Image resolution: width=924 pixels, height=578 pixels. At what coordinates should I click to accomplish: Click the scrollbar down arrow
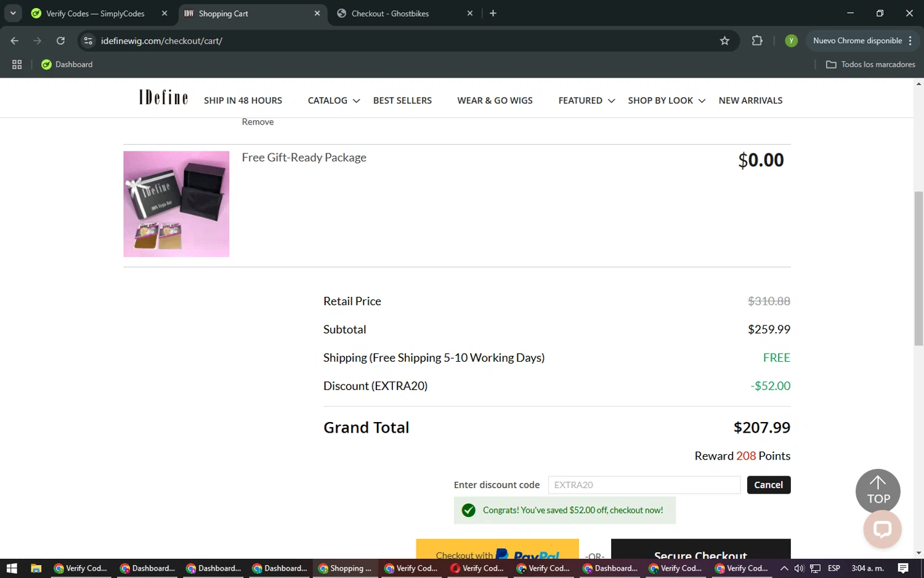point(918,553)
